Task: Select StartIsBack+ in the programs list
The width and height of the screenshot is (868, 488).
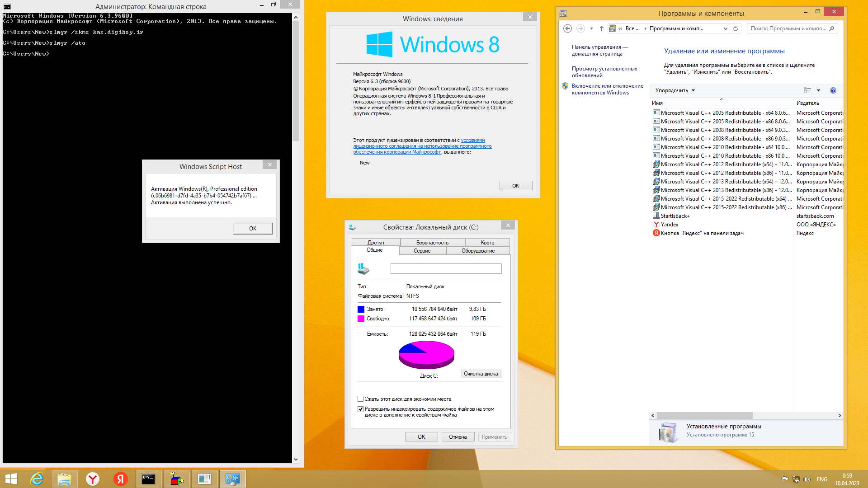Action: [675, 216]
